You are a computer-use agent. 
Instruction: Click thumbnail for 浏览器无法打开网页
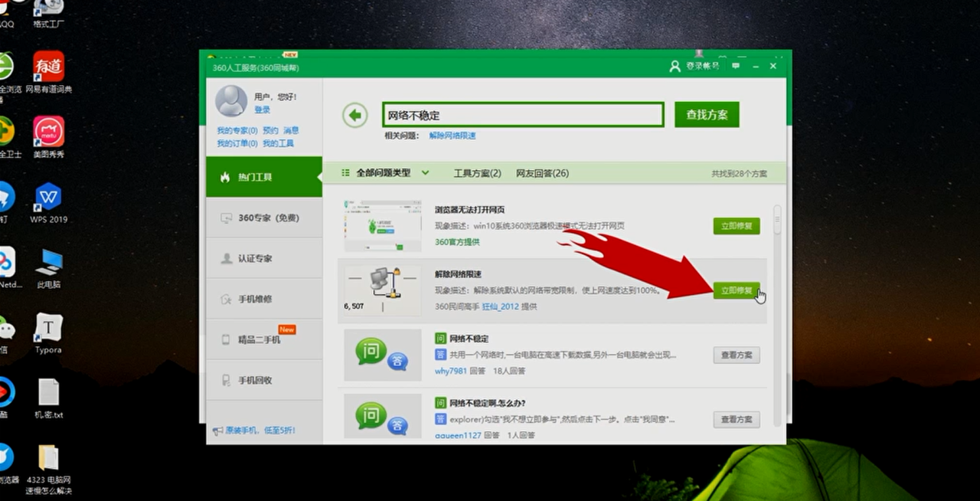[x=383, y=226]
